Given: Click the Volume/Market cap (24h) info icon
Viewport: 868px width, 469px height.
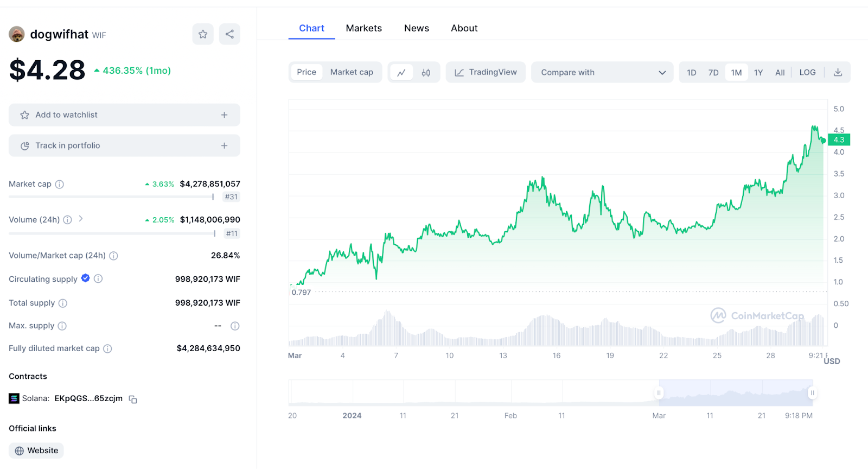Looking at the screenshot, I should click(x=113, y=256).
